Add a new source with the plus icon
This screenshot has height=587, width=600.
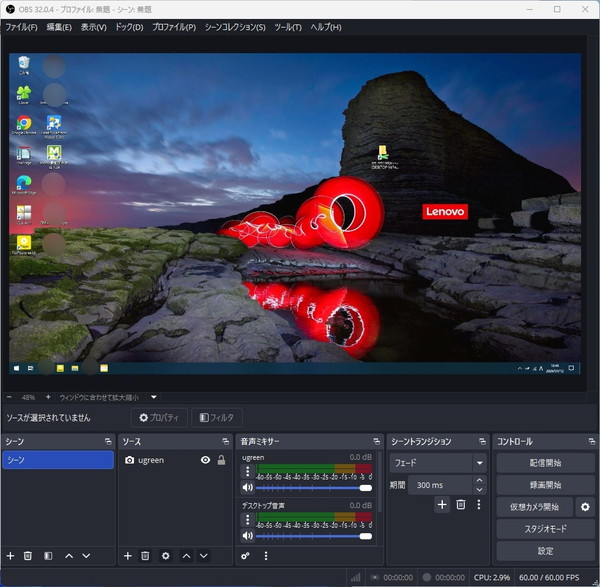[x=127, y=556]
